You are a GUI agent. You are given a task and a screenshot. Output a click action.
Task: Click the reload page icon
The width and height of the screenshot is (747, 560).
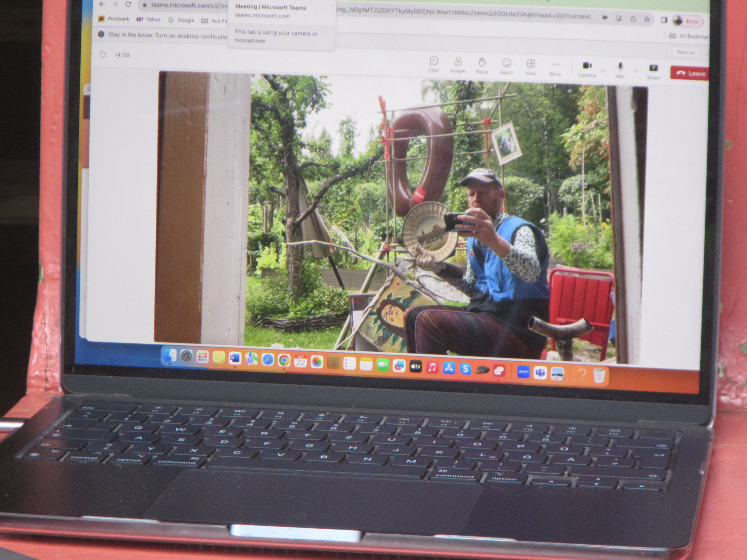coord(128,5)
